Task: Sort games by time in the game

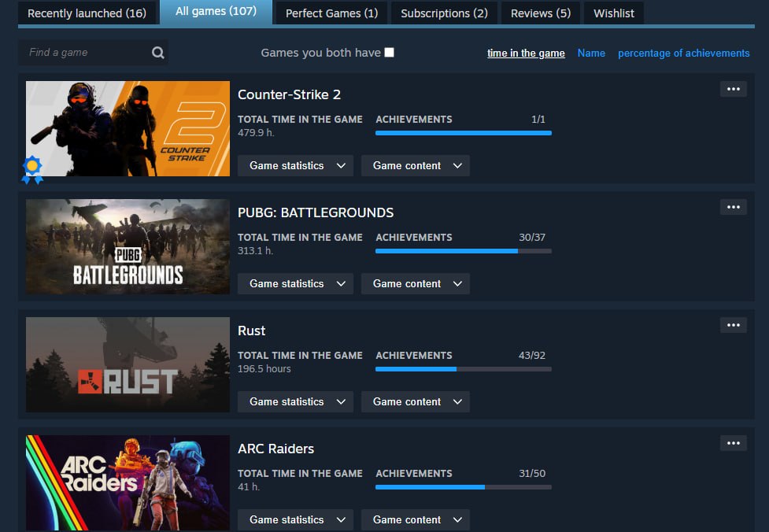Action: pyautogui.click(x=526, y=53)
